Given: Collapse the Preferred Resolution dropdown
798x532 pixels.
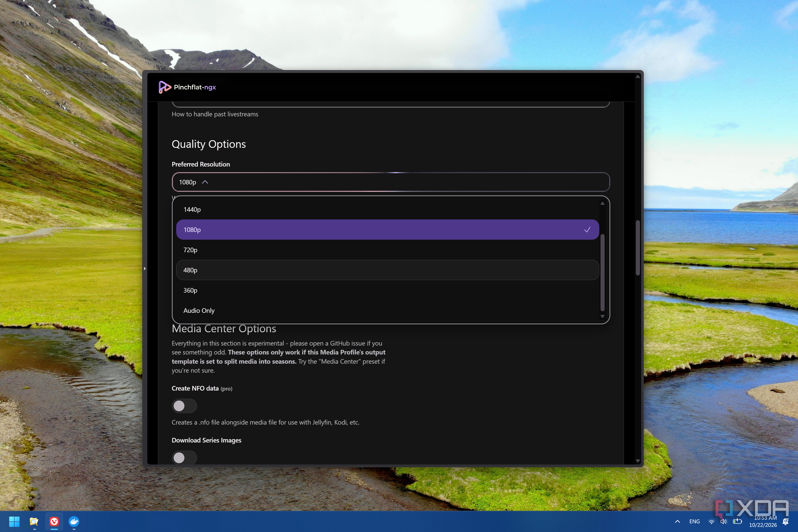Looking at the screenshot, I should (391, 182).
